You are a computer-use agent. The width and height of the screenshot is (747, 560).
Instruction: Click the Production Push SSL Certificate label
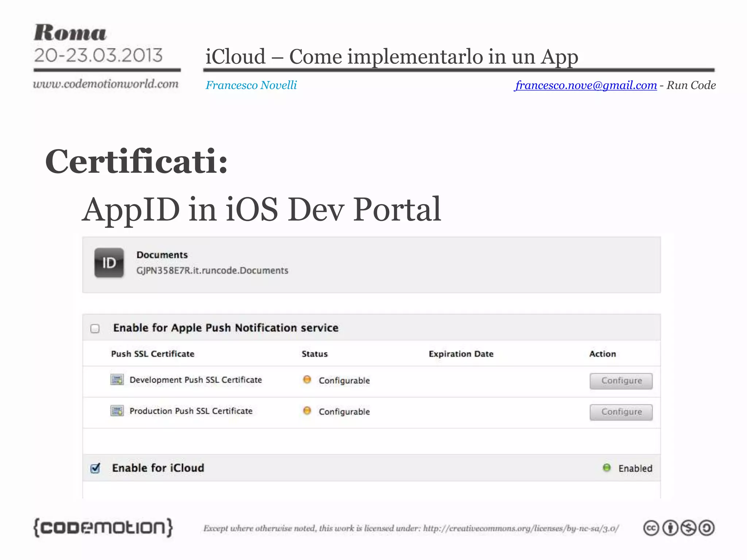191,411
